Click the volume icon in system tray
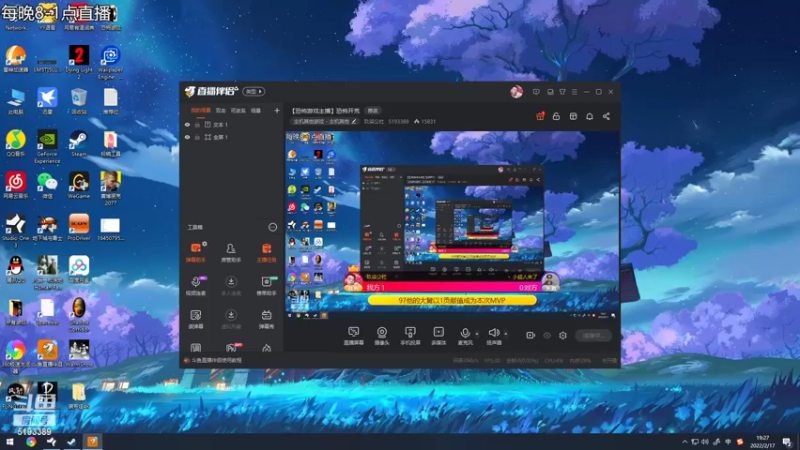The image size is (800, 450). 705,442
